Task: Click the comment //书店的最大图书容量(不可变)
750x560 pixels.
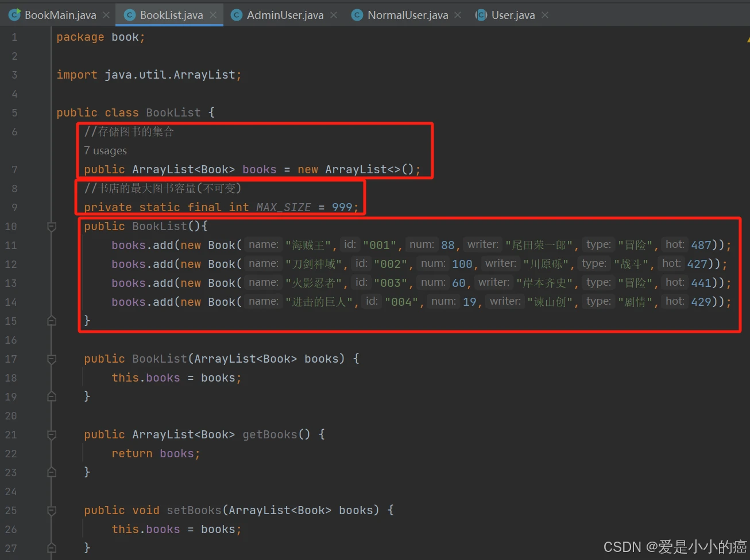Action: 163,189
